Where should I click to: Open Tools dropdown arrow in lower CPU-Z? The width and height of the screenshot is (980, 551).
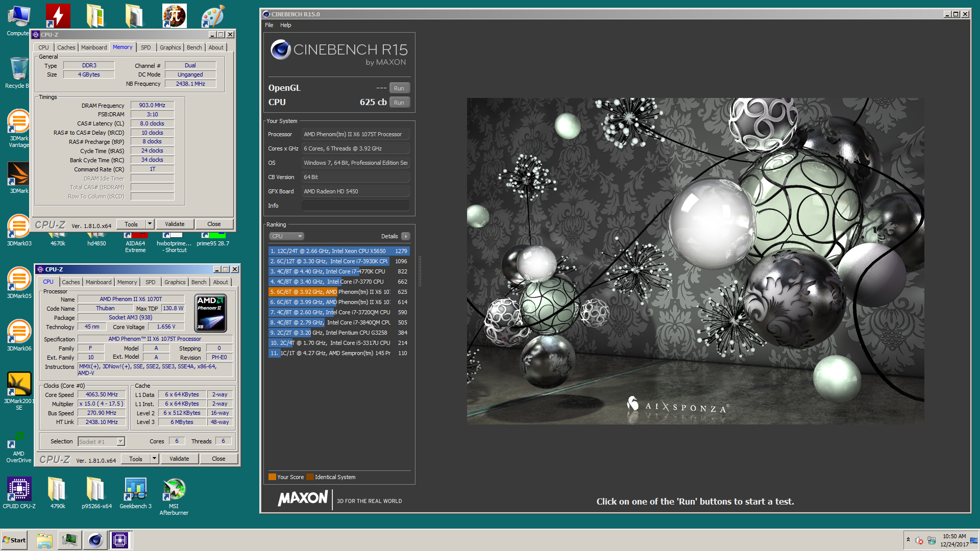click(x=154, y=459)
